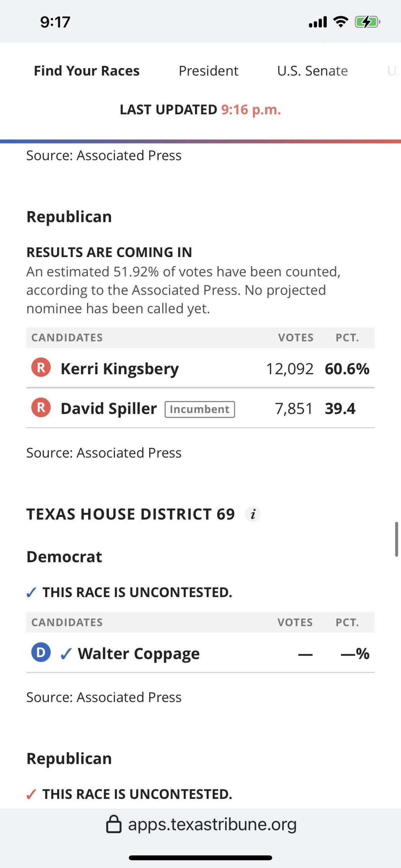Tap the blue Democrat uncontested checkmark
Viewport: 401px width, 868px height.
[x=31, y=593]
